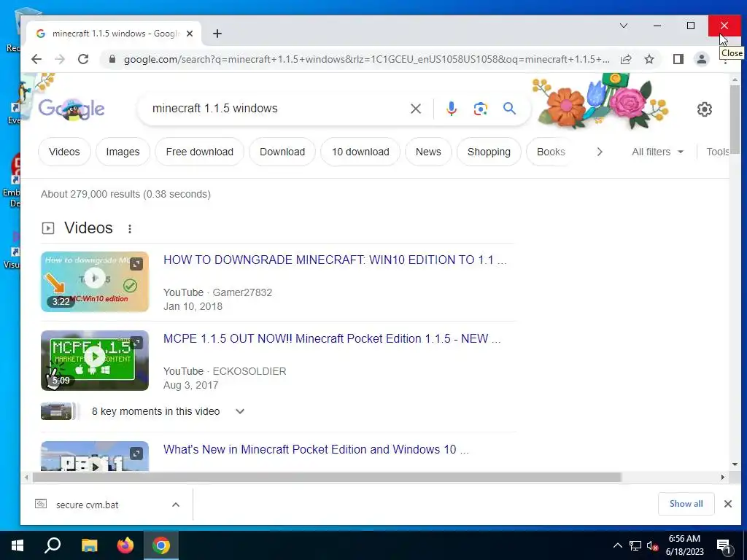Switch to Books results
This screenshot has width=747, height=560.
pyautogui.click(x=551, y=152)
